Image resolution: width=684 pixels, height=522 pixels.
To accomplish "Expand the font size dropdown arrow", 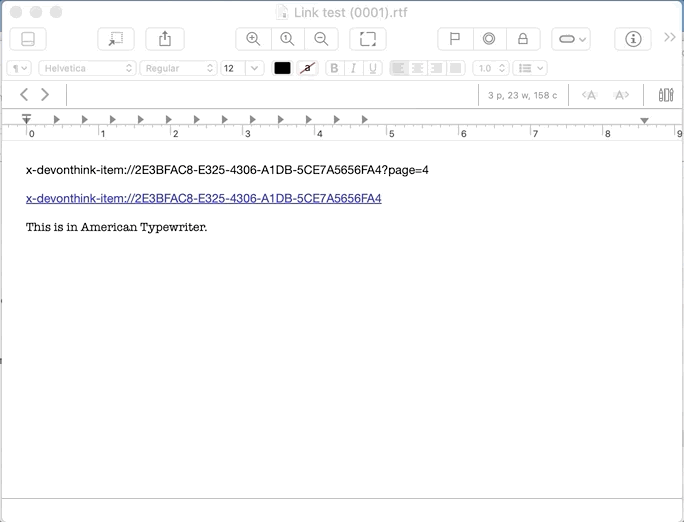I will click(x=255, y=68).
